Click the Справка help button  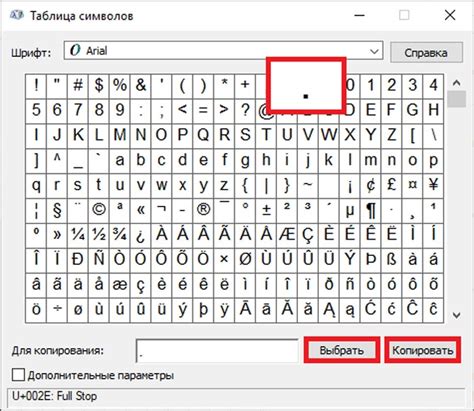426,52
